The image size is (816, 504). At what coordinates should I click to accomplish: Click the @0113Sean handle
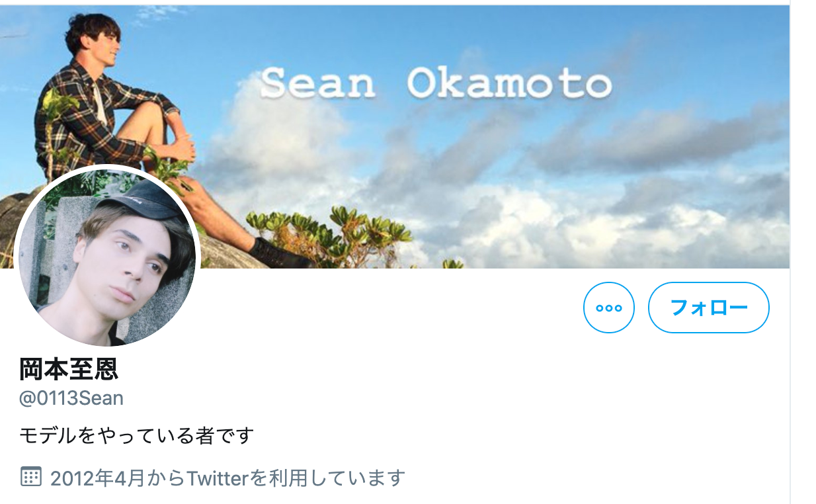[71, 398]
